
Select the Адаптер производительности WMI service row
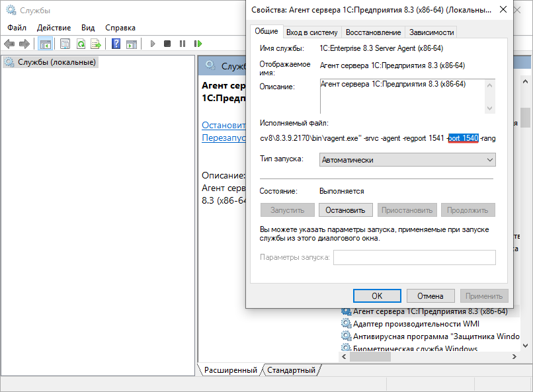point(416,324)
